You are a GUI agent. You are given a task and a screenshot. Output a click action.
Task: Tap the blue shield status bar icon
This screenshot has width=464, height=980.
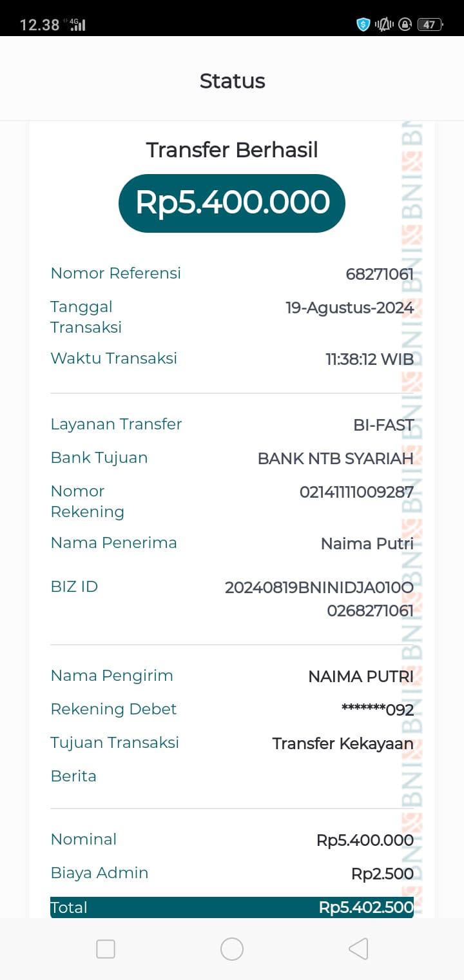pos(363,24)
